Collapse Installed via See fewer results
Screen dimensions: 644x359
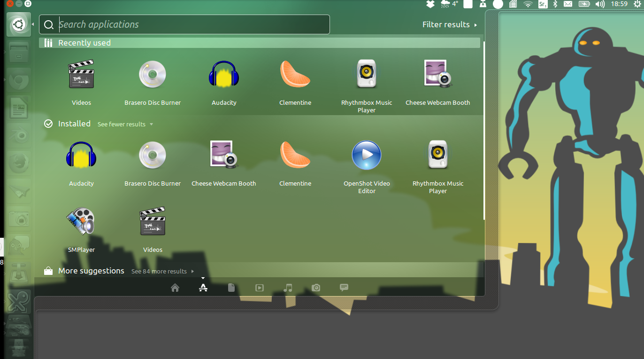pyautogui.click(x=125, y=125)
